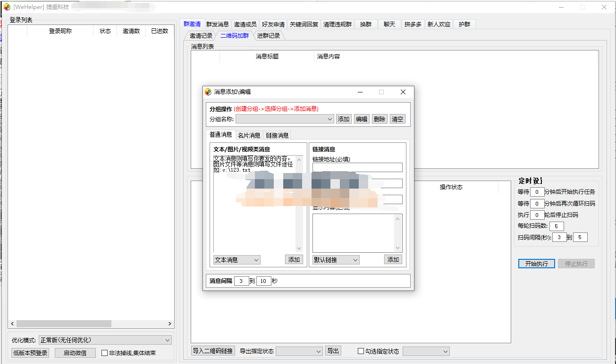Expand the 优化模式 combo box
The height and width of the screenshot is (364, 616).
[168, 340]
